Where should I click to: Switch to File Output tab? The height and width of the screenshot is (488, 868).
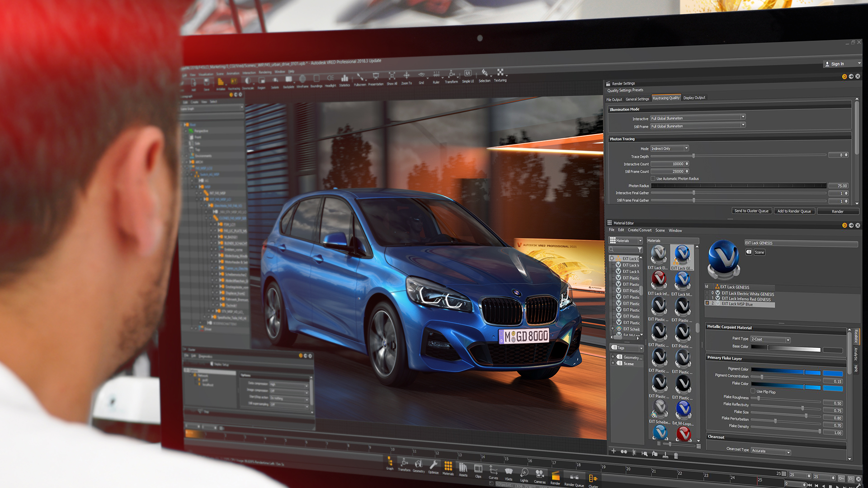(614, 99)
